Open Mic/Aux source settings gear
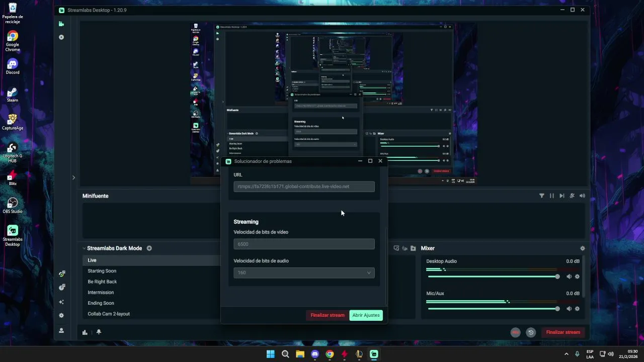The height and width of the screenshot is (362, 644). point(577,309)
